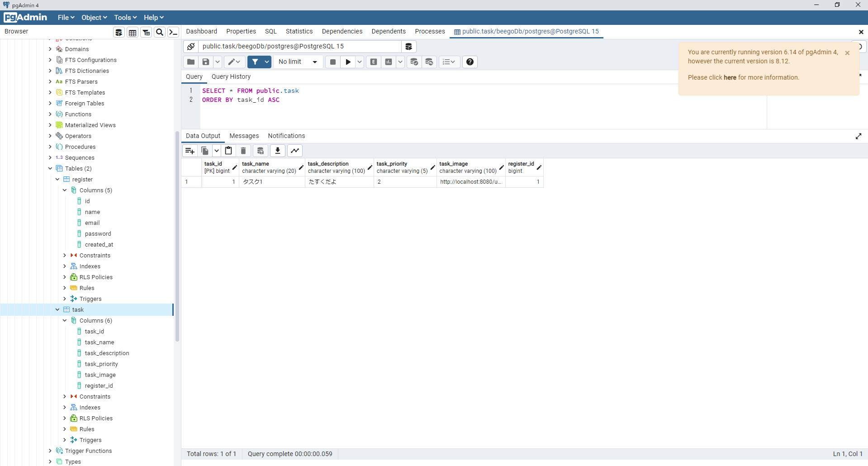
Task: Open the File menu
Action: [x=66, y=18]
